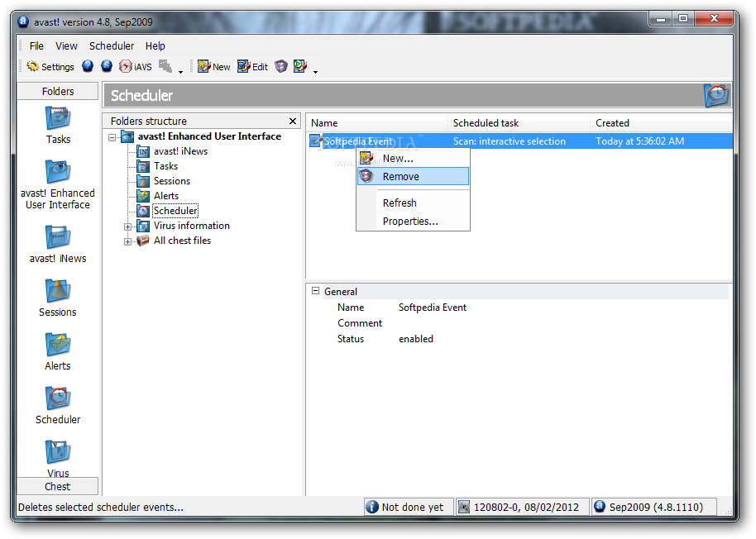Image resolution: width=756 pixels, height=539 pixels.
Task: Click the virus database version 120802-0 status entry
Action: point(522,507)
